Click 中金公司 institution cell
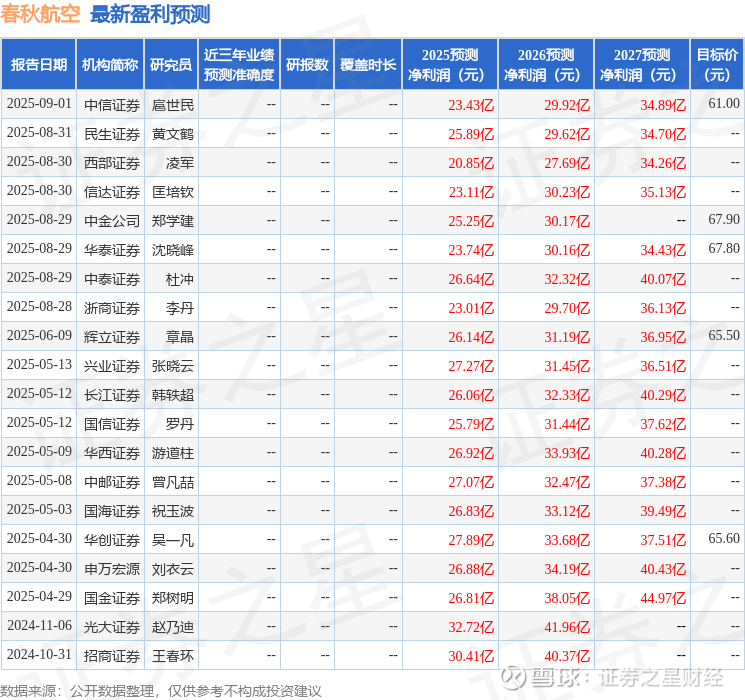The height and width of the screenshot is (700, 745). pos(112,221)
